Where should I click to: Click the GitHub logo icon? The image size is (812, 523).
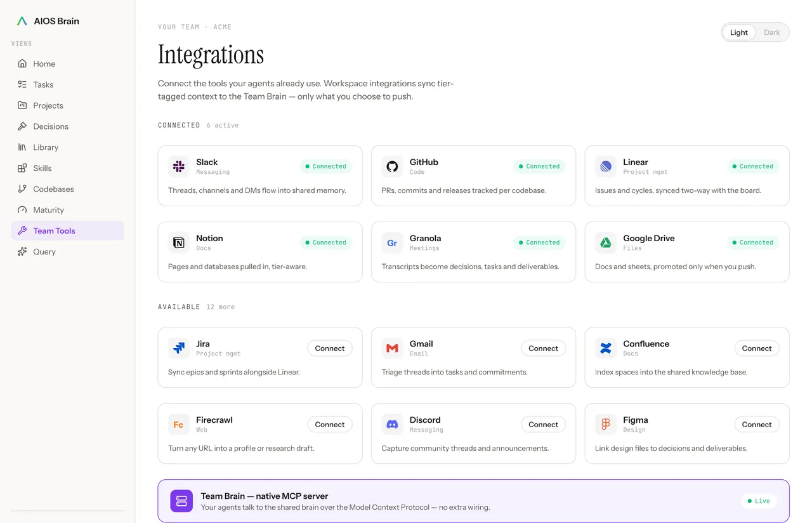(392, 166)
